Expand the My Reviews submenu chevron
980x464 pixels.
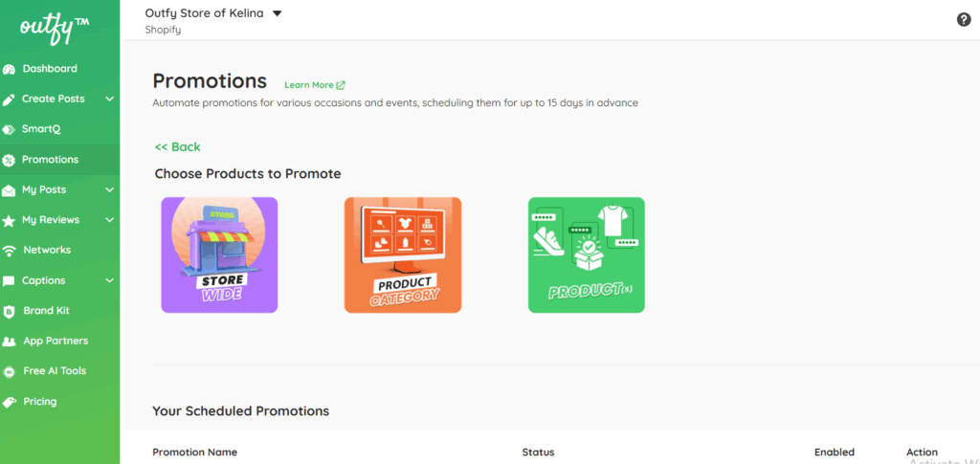[110, 220]
